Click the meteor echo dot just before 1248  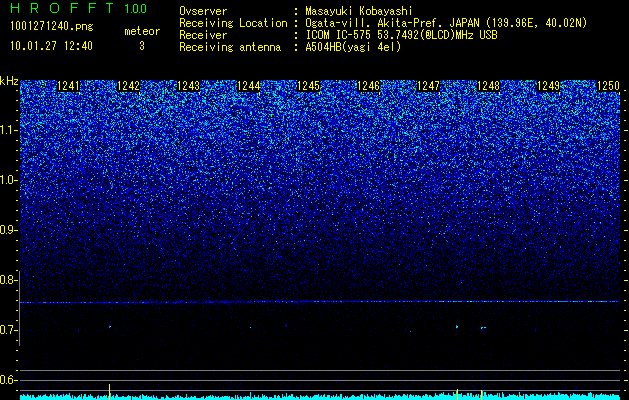457,327
